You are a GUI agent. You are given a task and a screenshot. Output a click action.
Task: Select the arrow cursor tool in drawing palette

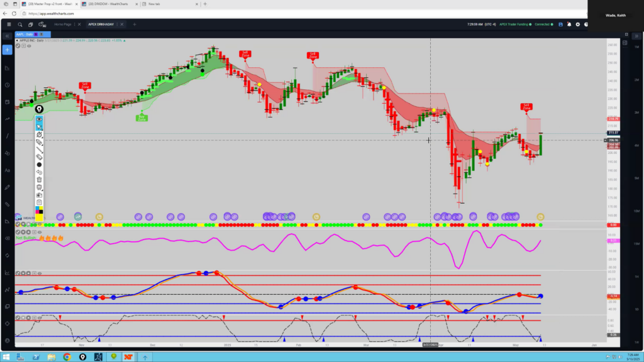tap(39, 127)
